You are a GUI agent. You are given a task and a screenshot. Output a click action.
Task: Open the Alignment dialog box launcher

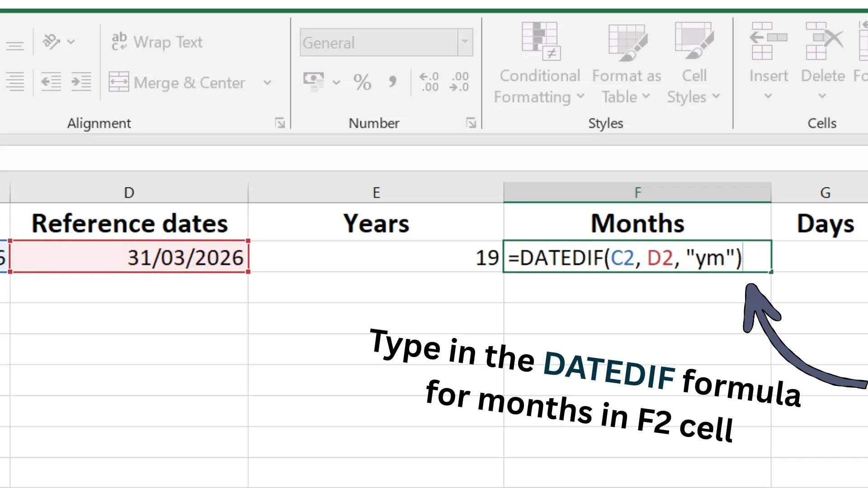280,122
